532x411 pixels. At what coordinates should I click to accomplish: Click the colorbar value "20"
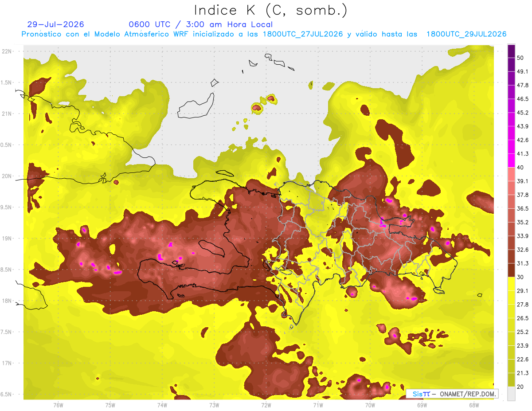pos(520,386)
